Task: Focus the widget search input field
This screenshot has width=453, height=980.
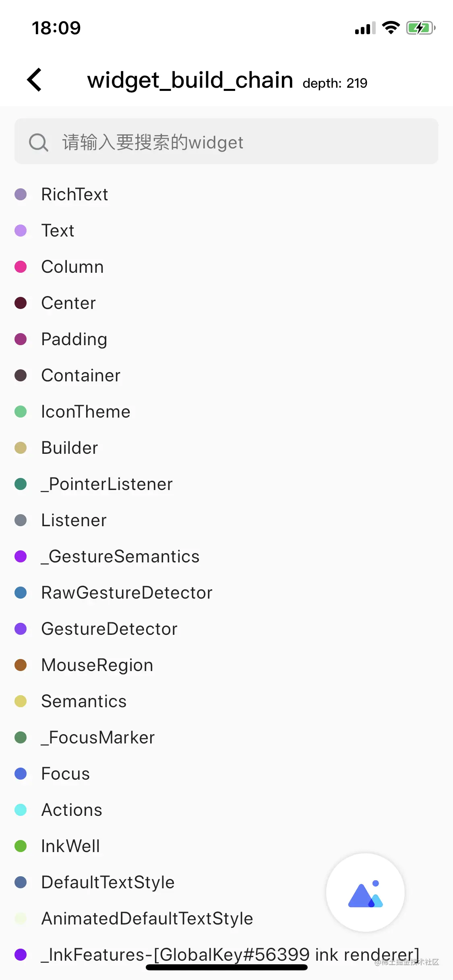Action: point(242,142)
